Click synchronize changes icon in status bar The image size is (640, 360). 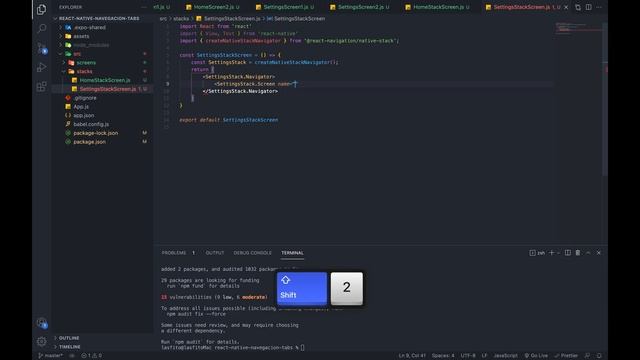[72, 356]
